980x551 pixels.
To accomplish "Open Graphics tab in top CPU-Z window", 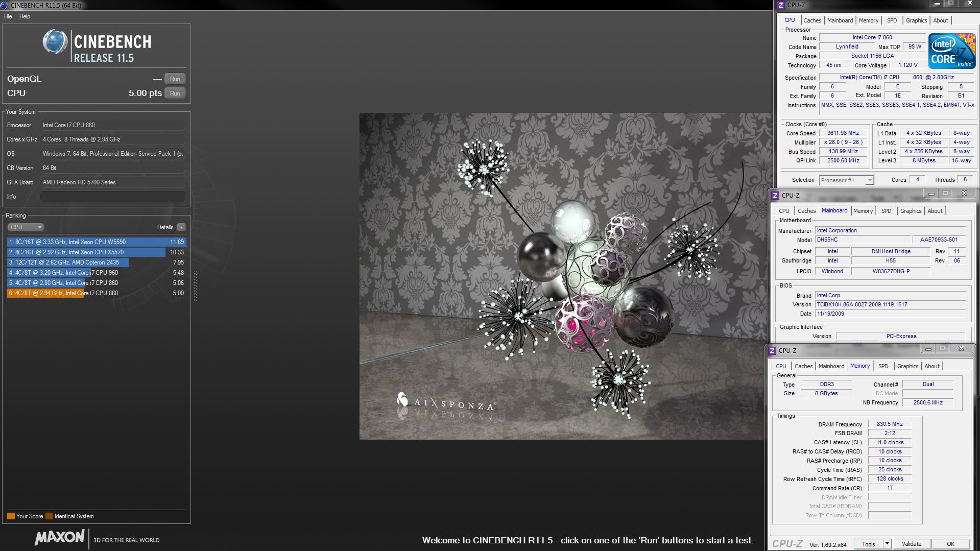I will 916,20.
